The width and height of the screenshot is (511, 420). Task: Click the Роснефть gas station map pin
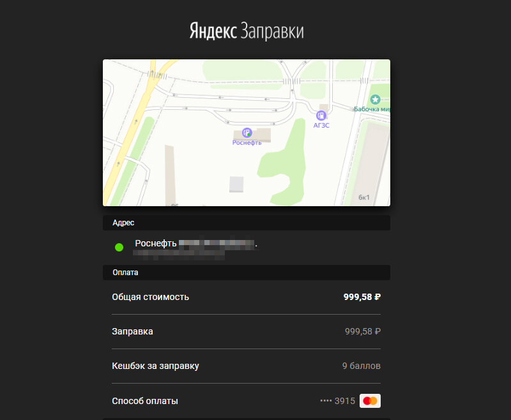247,133
